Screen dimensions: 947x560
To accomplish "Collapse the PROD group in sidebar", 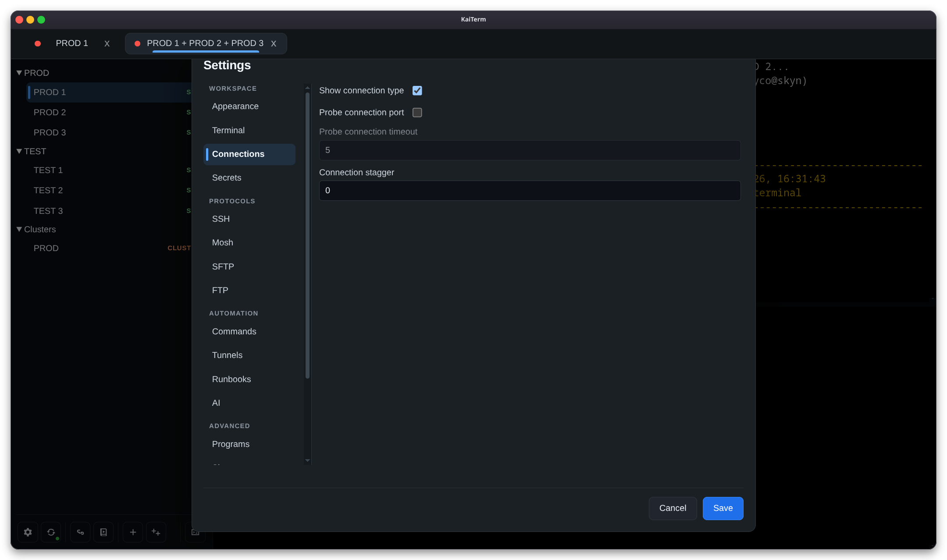I will 19,73.
